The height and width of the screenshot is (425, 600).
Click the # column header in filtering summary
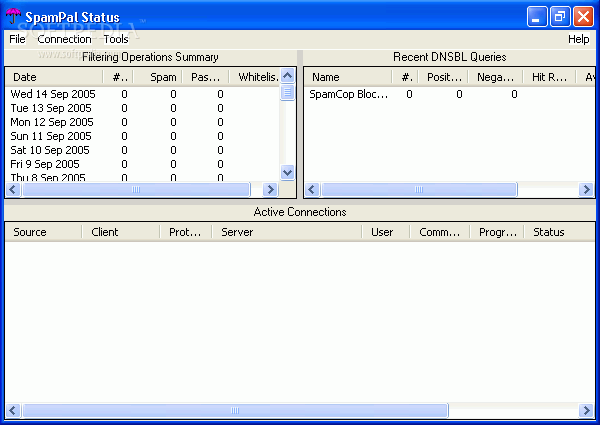click(118, 77)
